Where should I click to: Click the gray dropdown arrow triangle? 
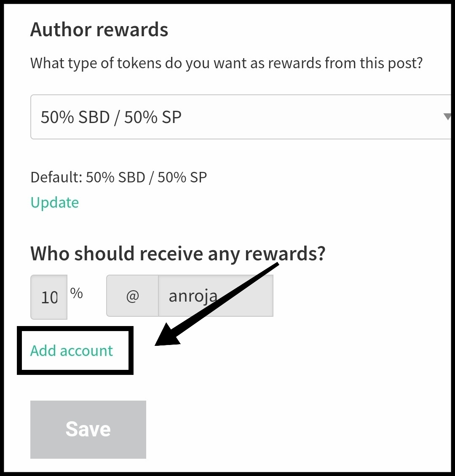point(447,117)
